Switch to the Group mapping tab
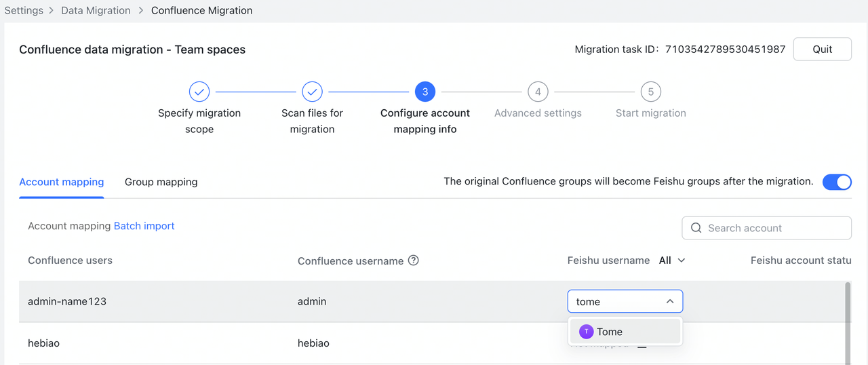 [161, 182]
